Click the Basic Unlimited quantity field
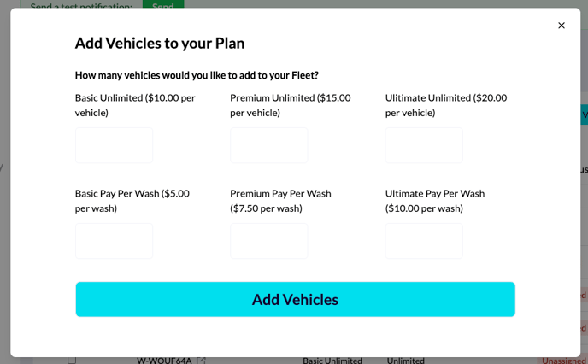Image resolution: width=588 pixels, height=364 pixels. [x=114, y=145]
